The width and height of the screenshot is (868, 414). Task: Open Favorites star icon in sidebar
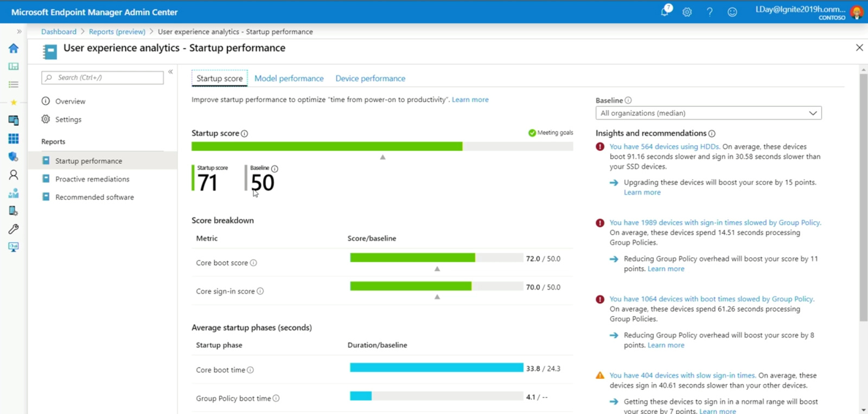click(x=14, y=102)
